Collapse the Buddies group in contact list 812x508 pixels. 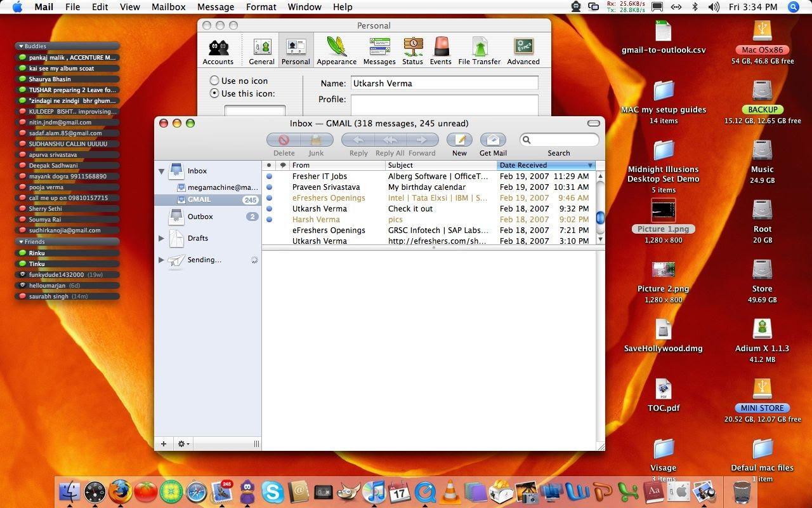point(21,46)
